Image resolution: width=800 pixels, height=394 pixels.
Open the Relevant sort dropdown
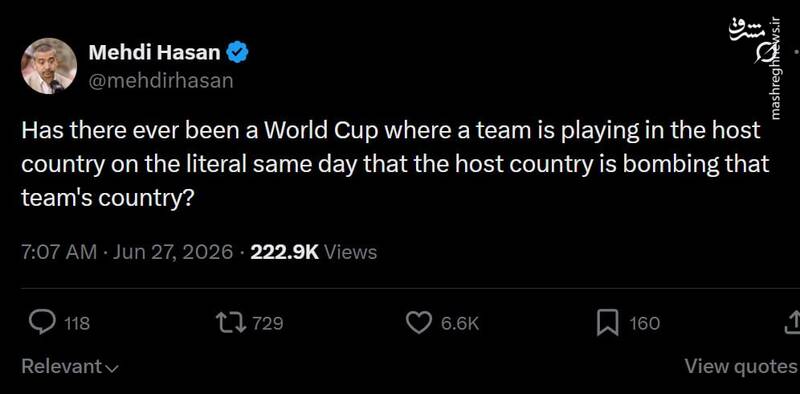70,366
